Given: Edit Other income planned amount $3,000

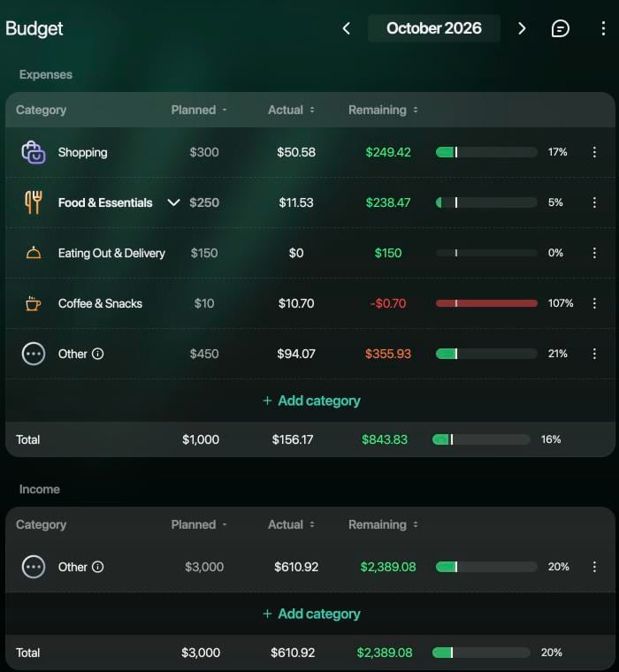Looking at the screenshot, I should pyautogui.click(x=204, y=567).
